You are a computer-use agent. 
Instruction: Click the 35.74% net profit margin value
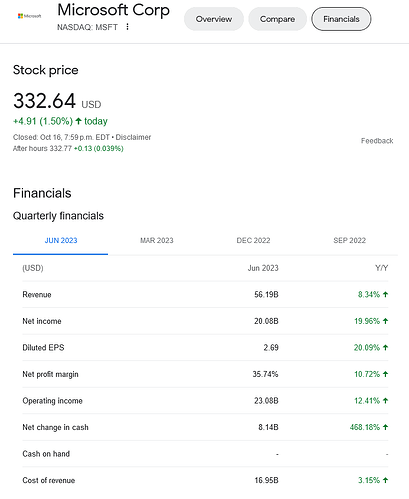(x=265, y=374)
